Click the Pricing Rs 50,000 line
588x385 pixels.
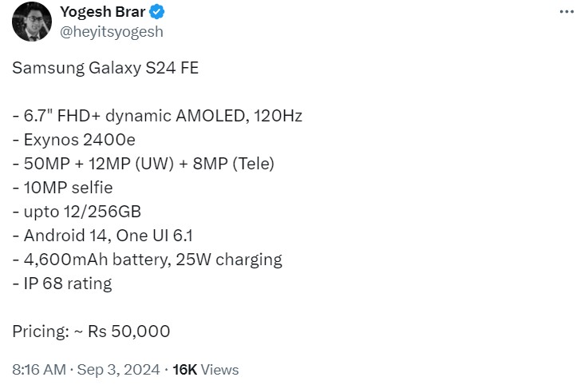92,331
